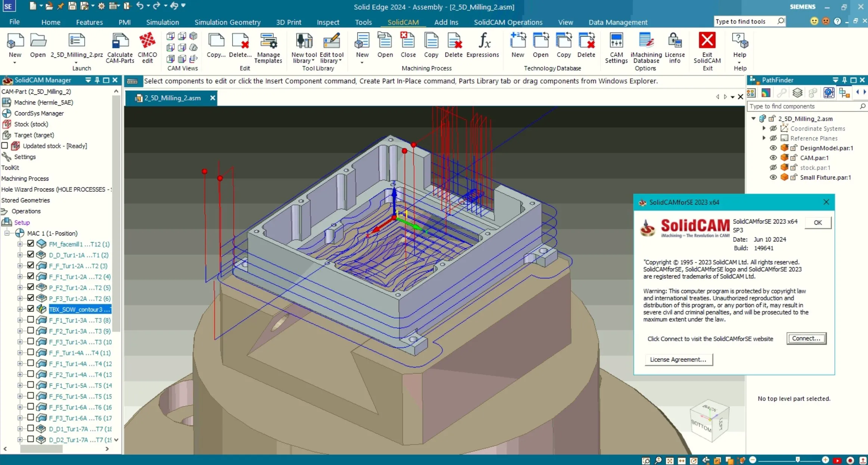Select 2_5D_Milling_2.asm document tab
This screenshot has height=465, width=868.
[x=172, y=98]
